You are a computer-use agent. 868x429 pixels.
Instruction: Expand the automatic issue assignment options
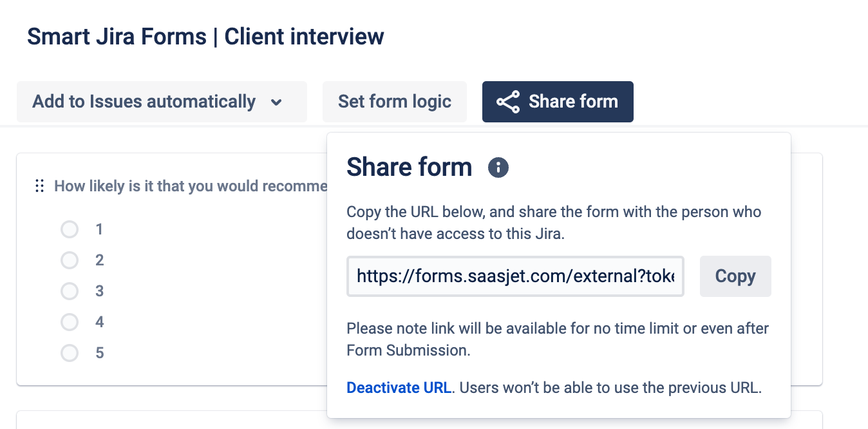tap(161, 102)
